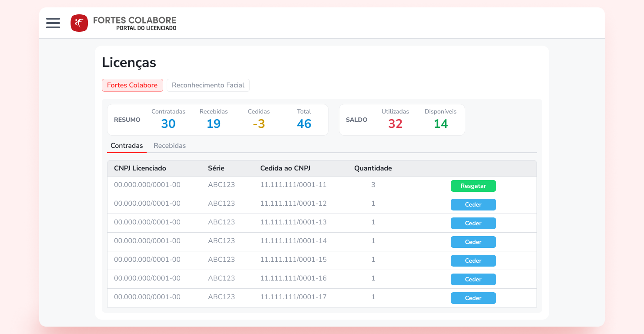Screen dimensions: 644x334
Task: Select the Contratadas value 30 in resumo
Action: [168, 124]
